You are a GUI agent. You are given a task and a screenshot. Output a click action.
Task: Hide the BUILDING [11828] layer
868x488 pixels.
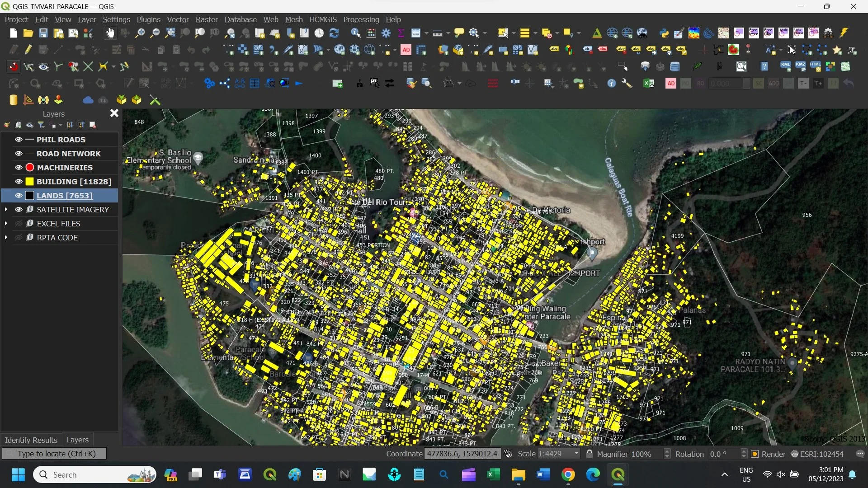click(19, 182)
